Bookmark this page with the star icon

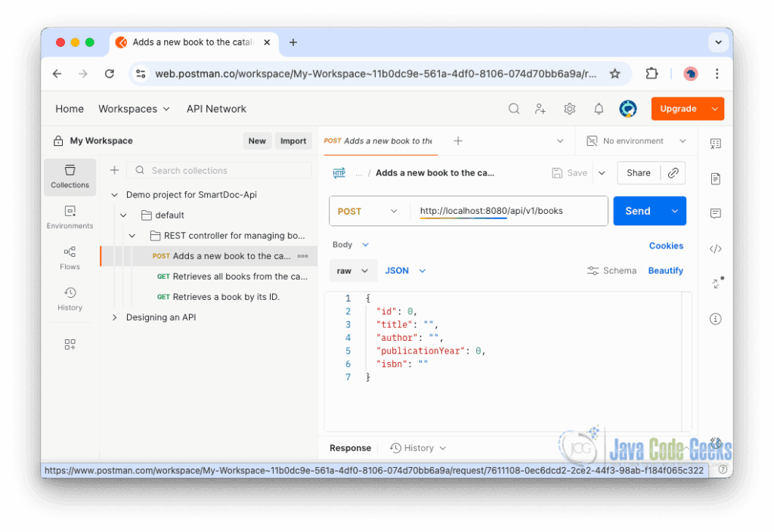tap(615, 73)
